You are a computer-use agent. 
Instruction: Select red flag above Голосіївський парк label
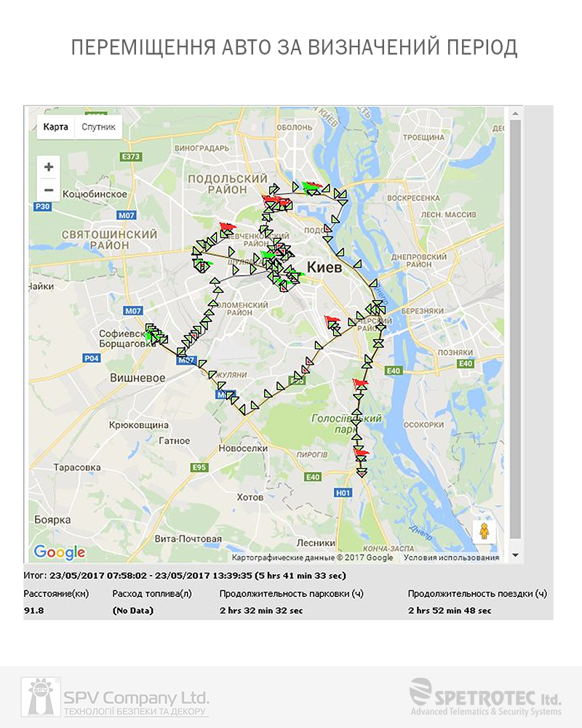coord(360,383)
